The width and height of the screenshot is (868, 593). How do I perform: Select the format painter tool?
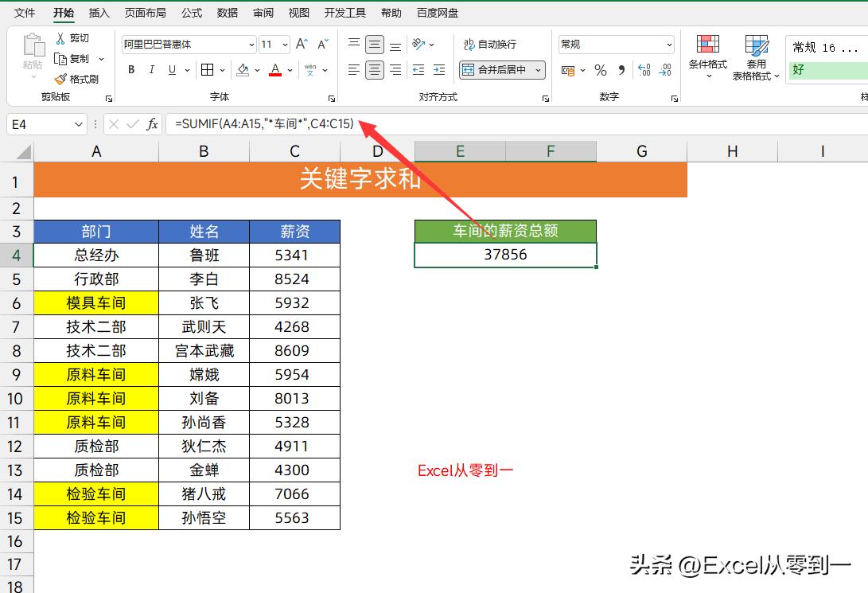(77, 79)
